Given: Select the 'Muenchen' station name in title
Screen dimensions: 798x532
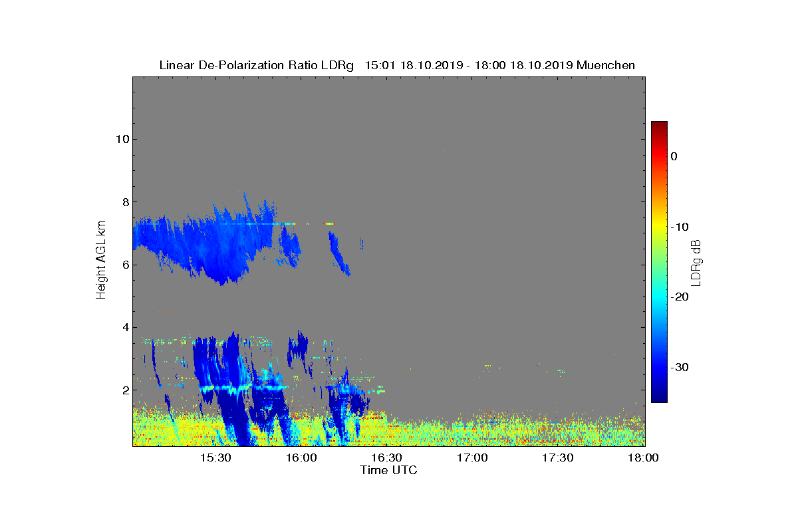Looking at the screenshot, I should pos(606,65).
